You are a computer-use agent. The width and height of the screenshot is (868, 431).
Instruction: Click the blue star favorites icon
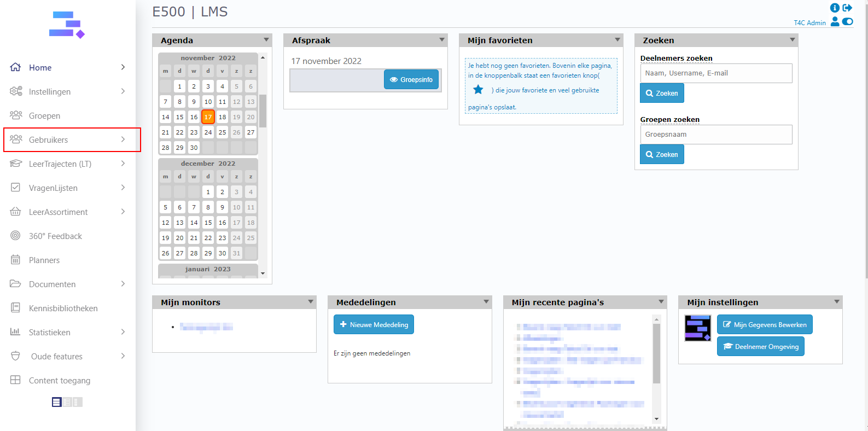click(x=478, y=90)
